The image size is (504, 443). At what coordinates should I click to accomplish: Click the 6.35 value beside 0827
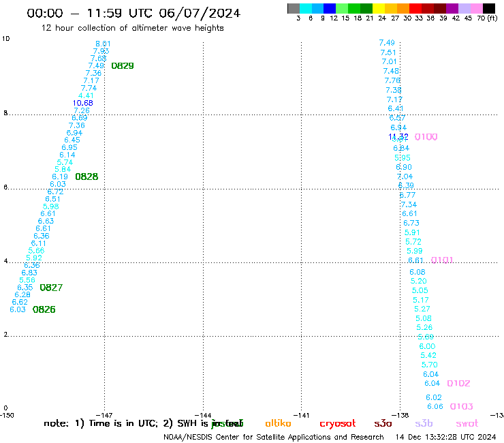pyautogui.click(x=25, y=288)
